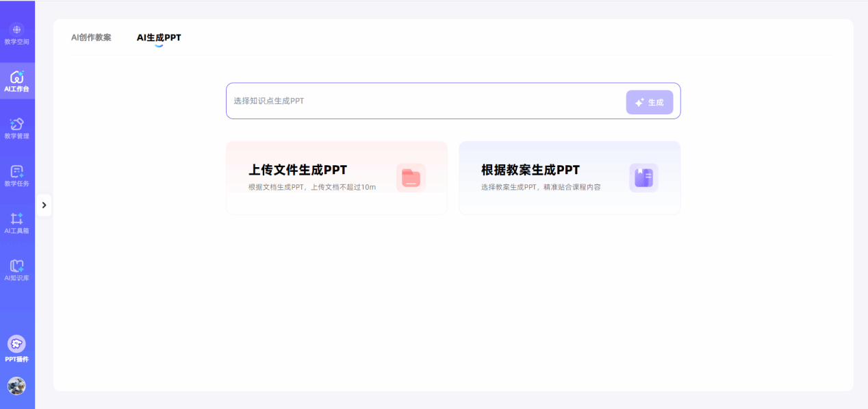
Task: Launch the PPT插件 icon
Action: [x=16, y=344]
